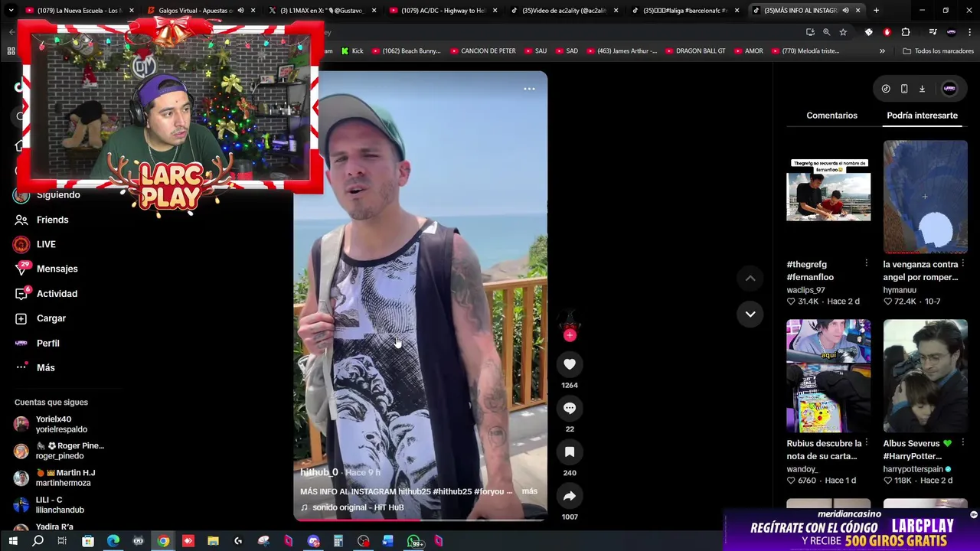The image size is (980, 551).
Task: Open the Kick bookmark
Action: [351, 51]
